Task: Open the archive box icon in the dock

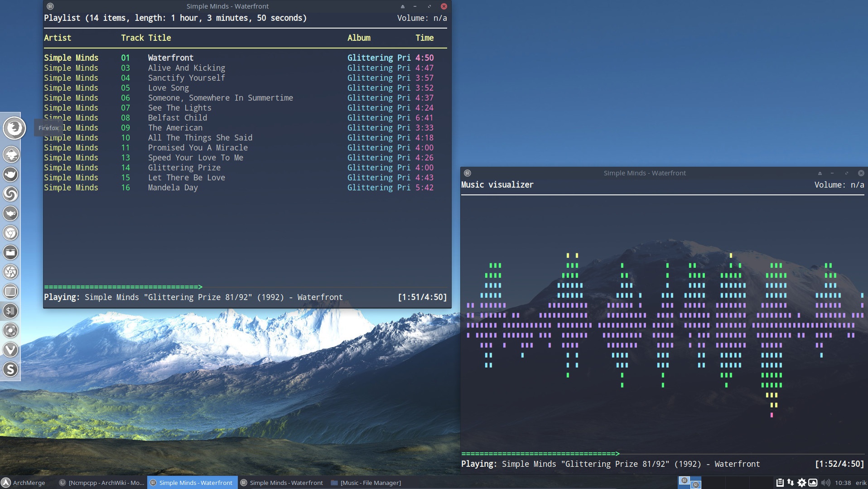Action: point(11,252)
